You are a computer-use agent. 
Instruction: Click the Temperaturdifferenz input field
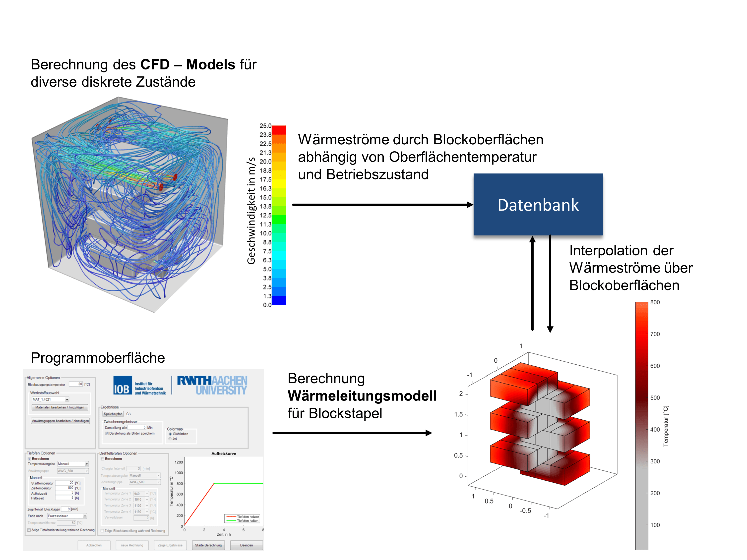[x=66, y=523]
